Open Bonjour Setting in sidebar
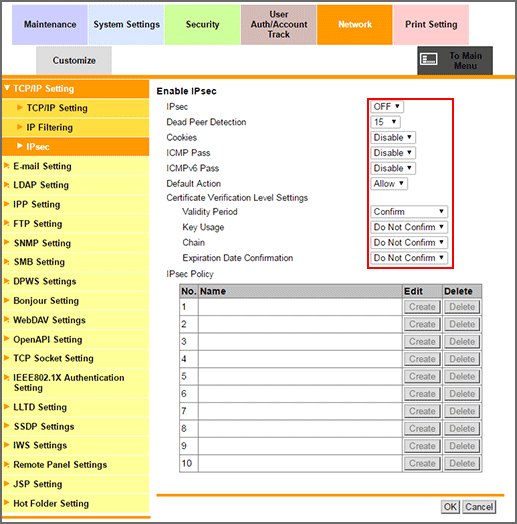The width and height of the screenshot is (517, 524). pos(76,301)
